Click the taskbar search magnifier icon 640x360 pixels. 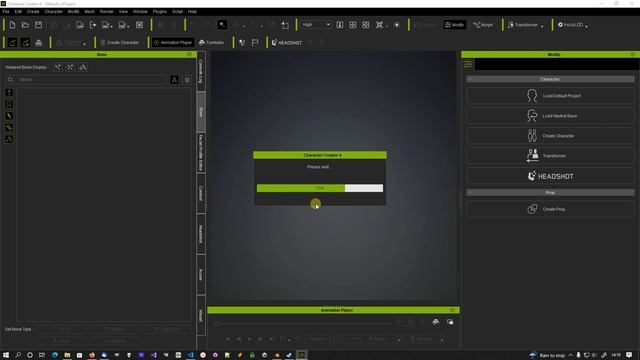[x=18, y=355]
